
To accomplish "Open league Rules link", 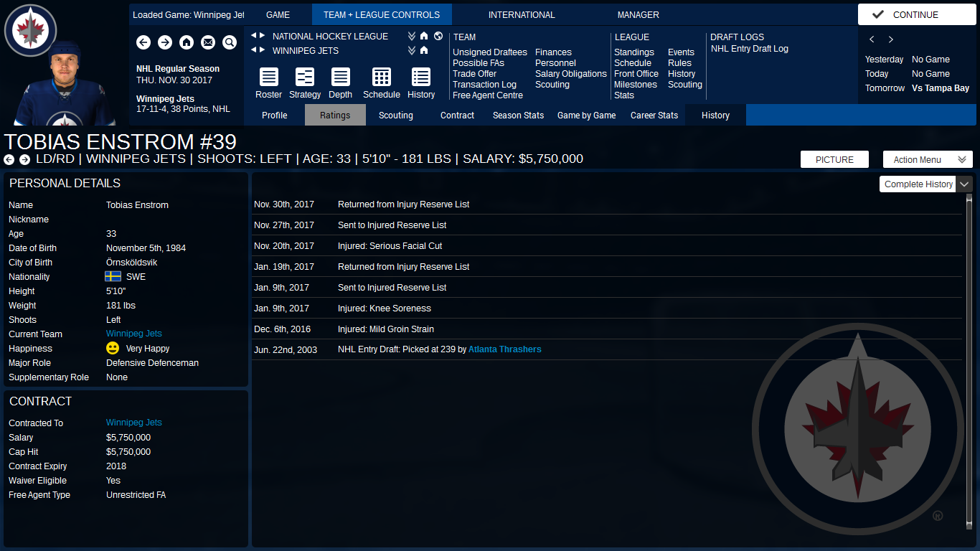I will (x=679, y=63).
